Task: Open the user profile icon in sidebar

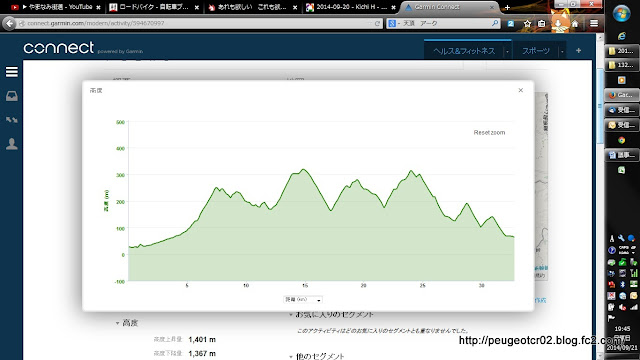Action: pyautogui.click(x=11, y=144)
